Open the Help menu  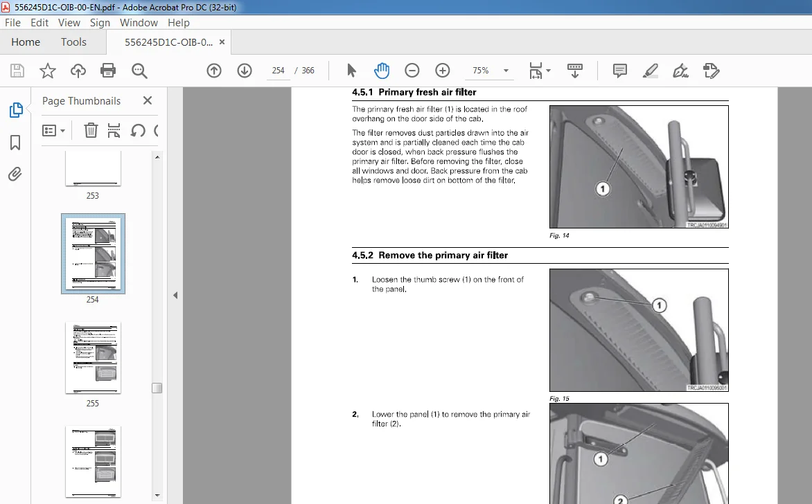tap(179, 23)
